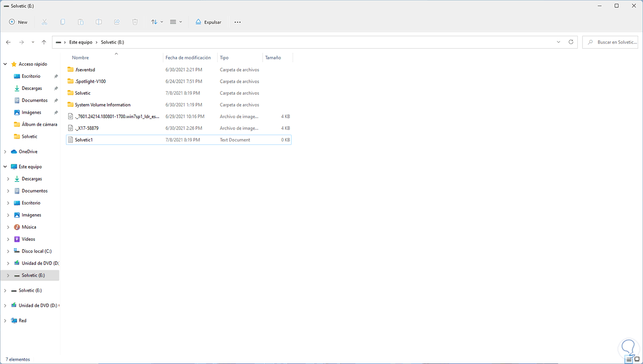The image size is (643, 364).
Task: Click the pin icon beside Escritorio
Action: click(x=56, y=76)
